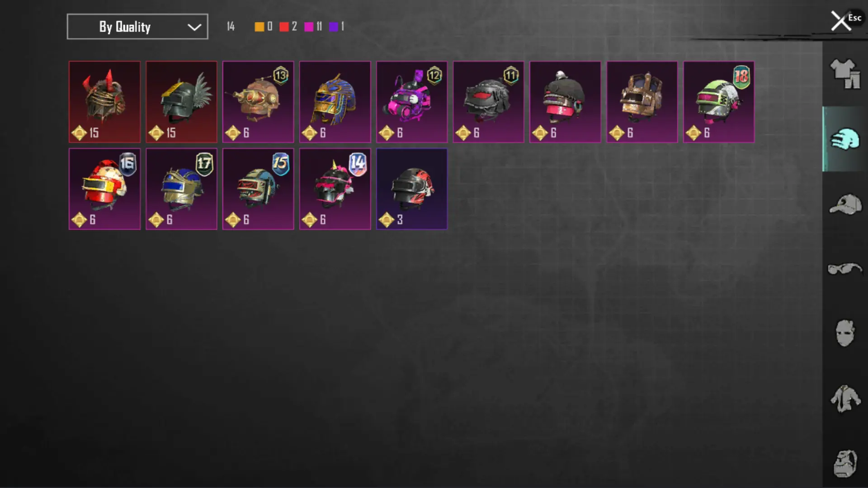Viewport: 868px width, 488px height.
Task: Select the orange quality filter swatch
Action: point(259,27)
